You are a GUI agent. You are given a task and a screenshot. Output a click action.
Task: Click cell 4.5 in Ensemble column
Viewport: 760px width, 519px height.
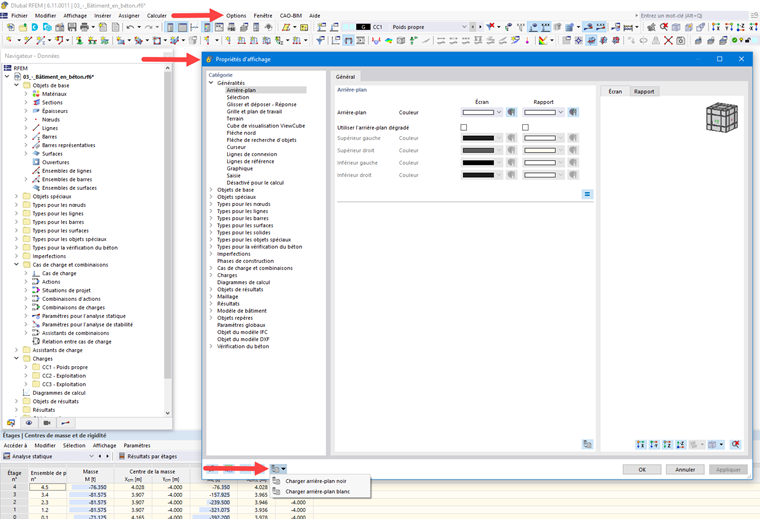click(x=48, y=487)
